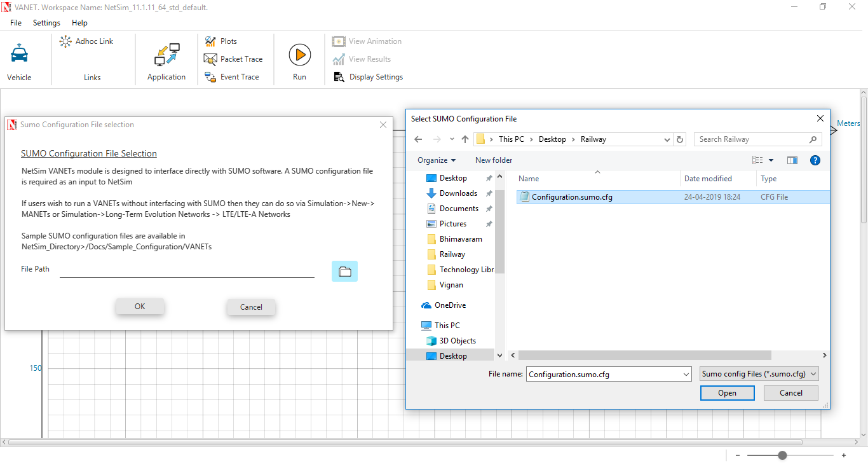Cancel the file selection dialog
The height and width of the screenshot is (463, 868).
(x=791, y=393)
